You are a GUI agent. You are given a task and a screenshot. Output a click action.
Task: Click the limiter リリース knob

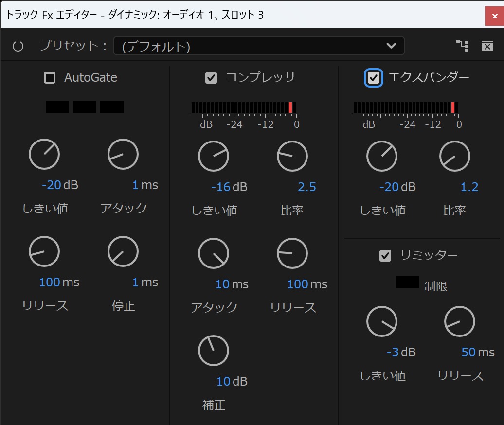[x=460, y=321]
